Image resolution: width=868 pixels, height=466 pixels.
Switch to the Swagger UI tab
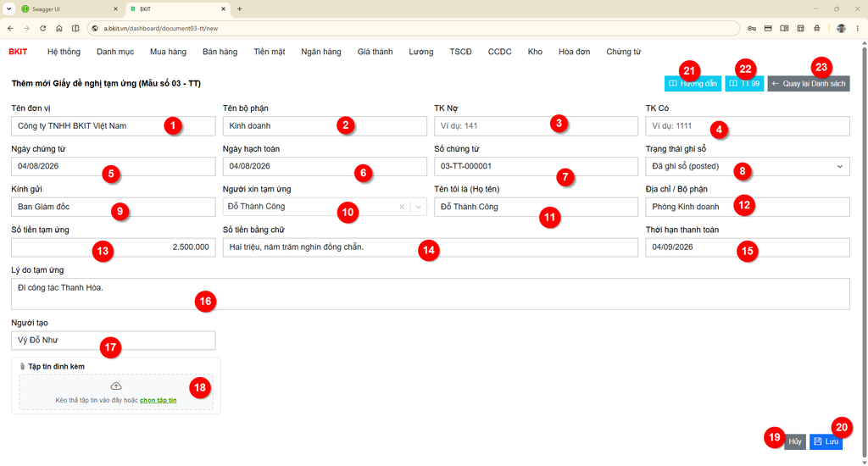click(x=70, y=8)
